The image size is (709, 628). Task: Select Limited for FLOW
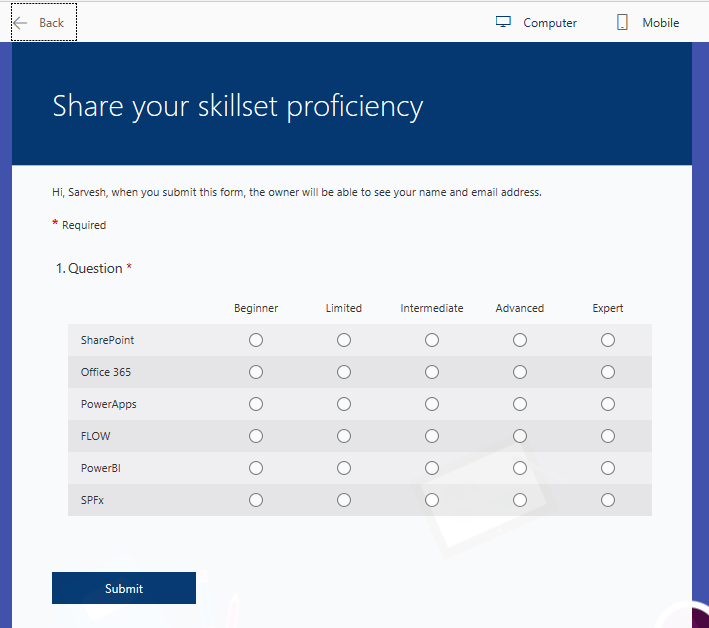point(344,436)
